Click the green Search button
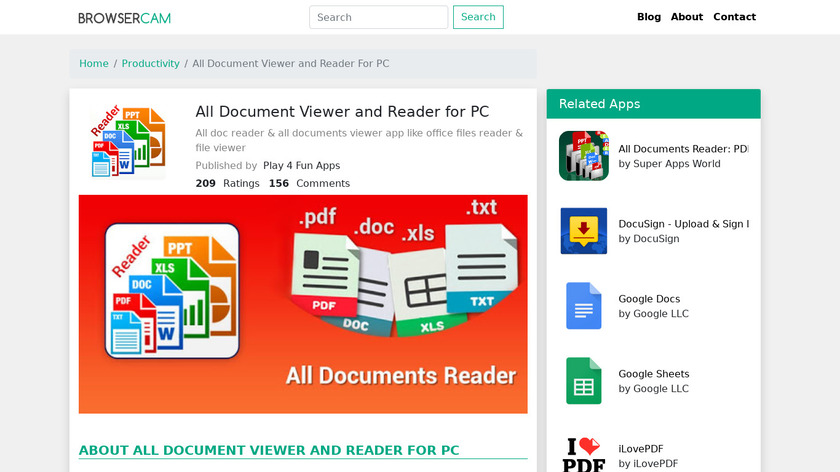 coord(478,17)
